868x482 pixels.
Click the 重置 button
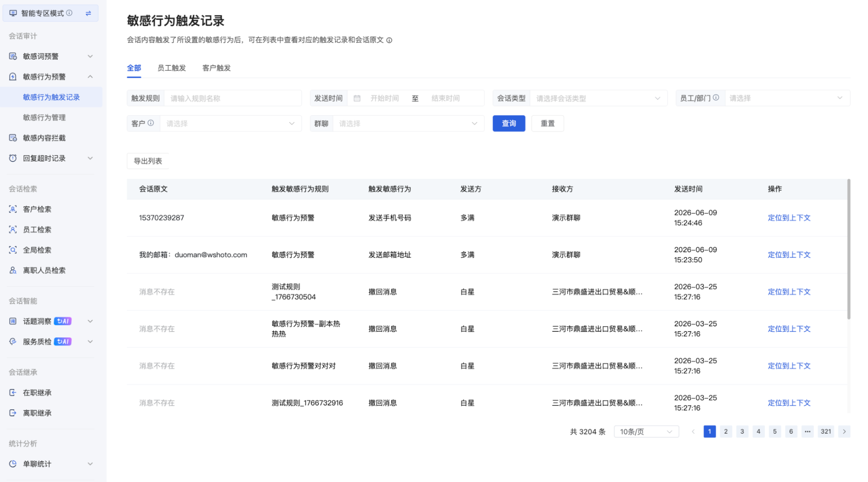coord(547,124)
